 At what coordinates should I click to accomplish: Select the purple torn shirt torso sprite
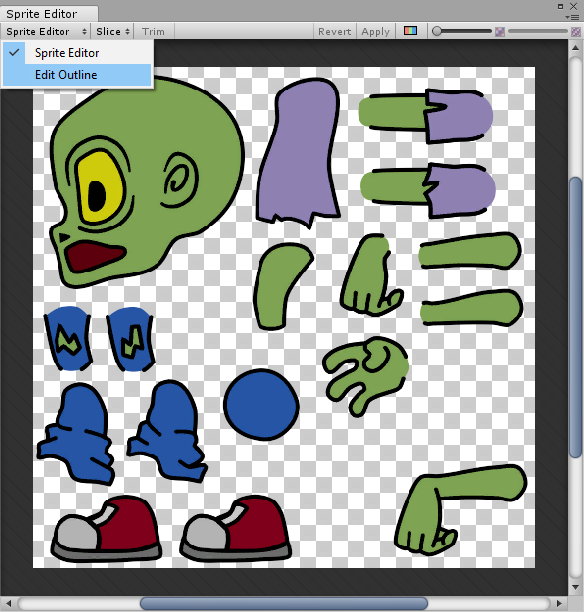click(298, 153)
